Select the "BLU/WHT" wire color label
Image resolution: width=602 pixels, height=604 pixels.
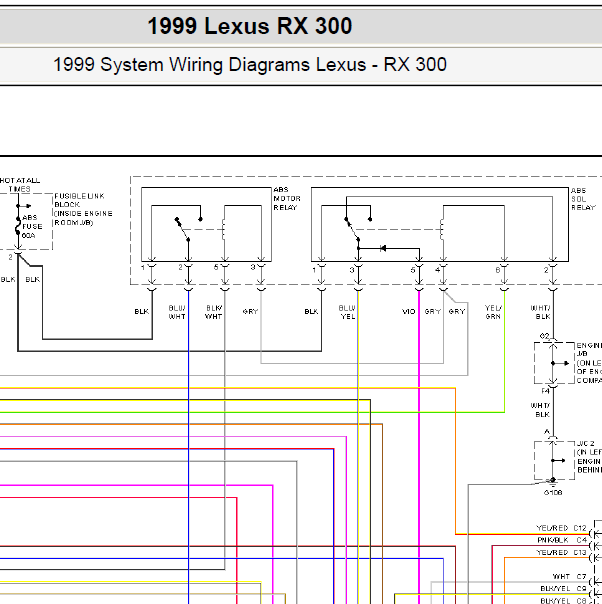point(177,312)
